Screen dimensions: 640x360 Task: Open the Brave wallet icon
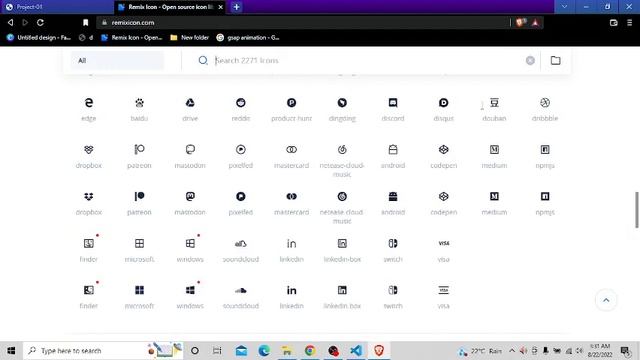(613, 22)
